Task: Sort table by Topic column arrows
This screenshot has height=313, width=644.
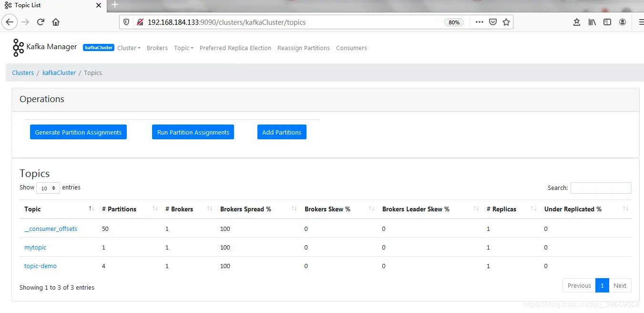Action: (x=91, y=209)
